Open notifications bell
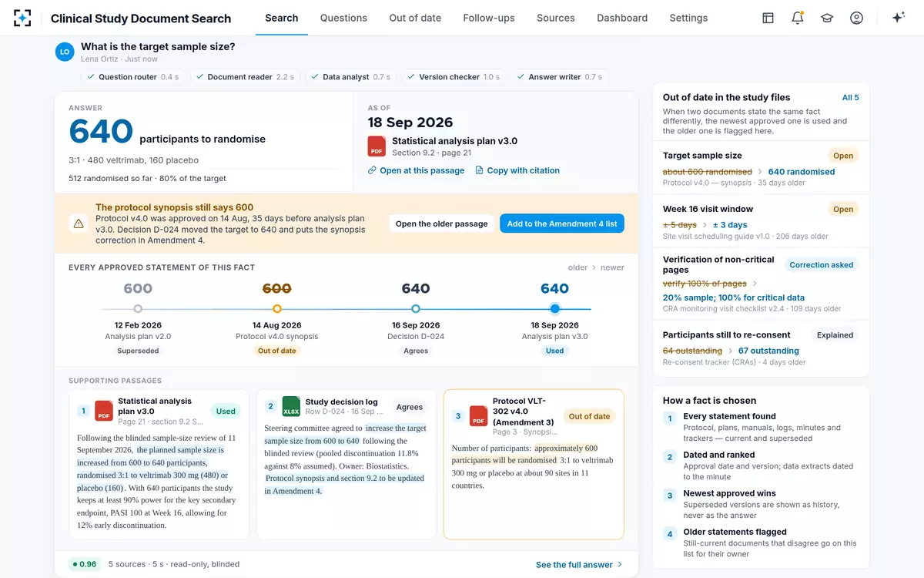 coord(797,18)
